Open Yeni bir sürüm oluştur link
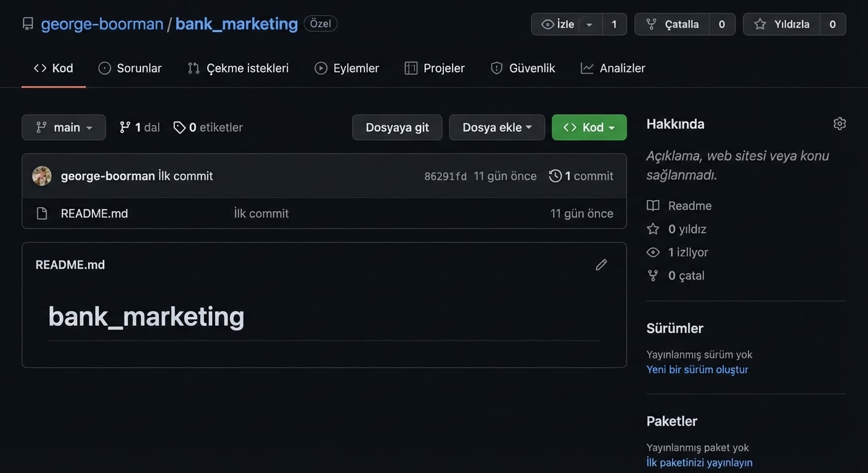Viewport: 868px width, 473px height. pos(697,370)
